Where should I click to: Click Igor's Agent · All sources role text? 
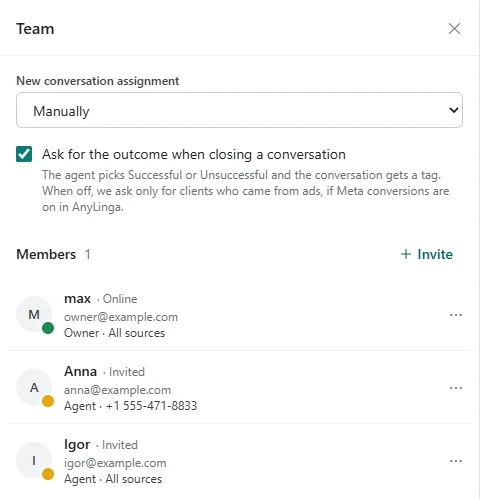click(113, 479)
